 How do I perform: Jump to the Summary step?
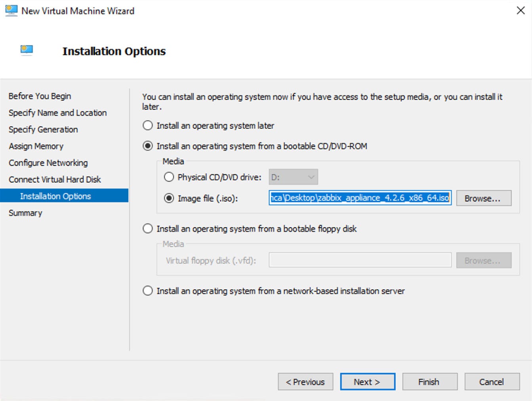click(x=25, y=213)
